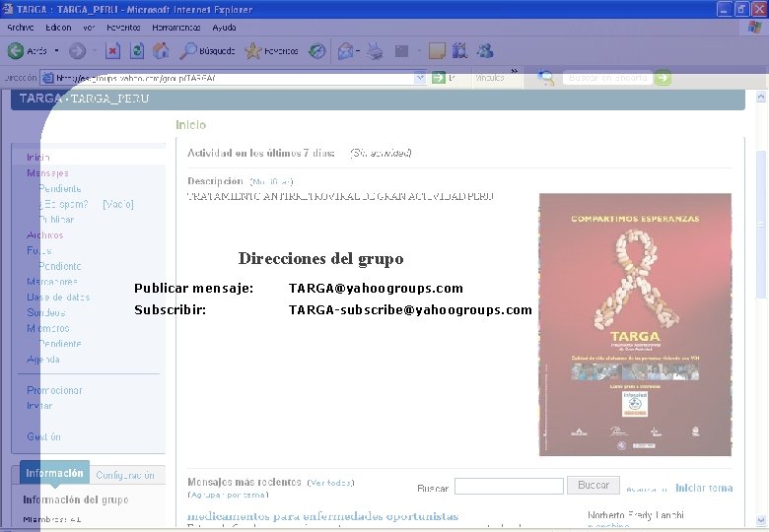769x532 pixels.
Task: Open the Favoritos star toolbar button
Action: point(271,50)
